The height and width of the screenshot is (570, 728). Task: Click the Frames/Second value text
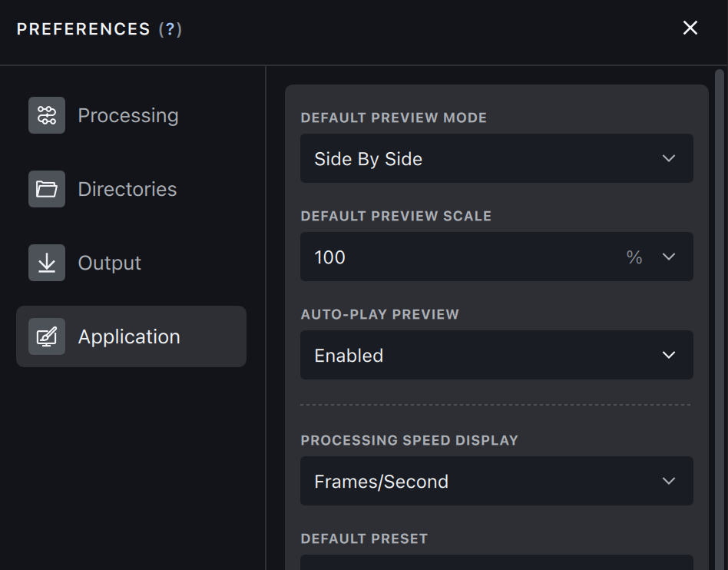[382, 482]
